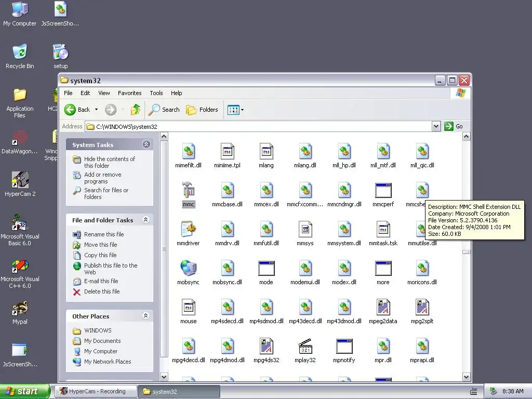Collapse the Other Places panel
The height and width of the screenshot is (399, 532).
146,316
